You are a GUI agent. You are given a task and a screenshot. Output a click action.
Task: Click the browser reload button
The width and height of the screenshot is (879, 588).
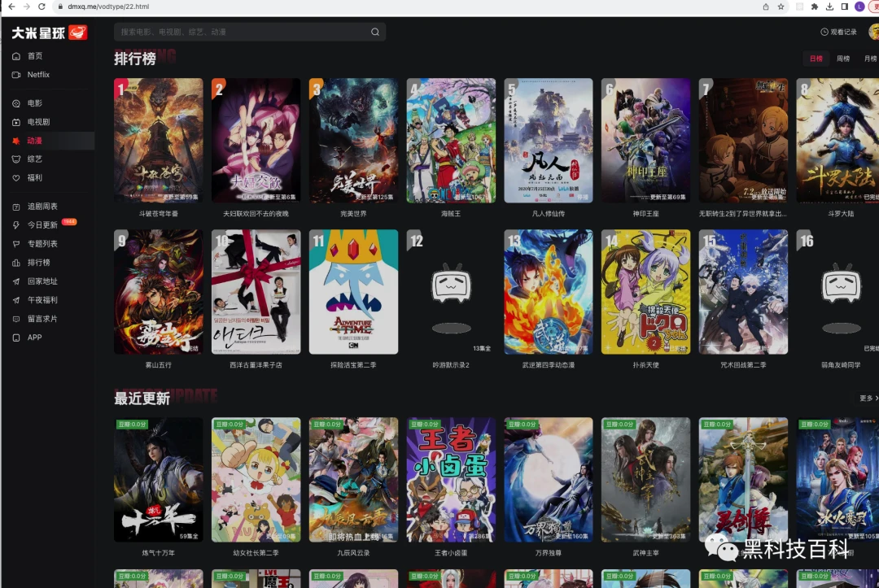[42, 7]
